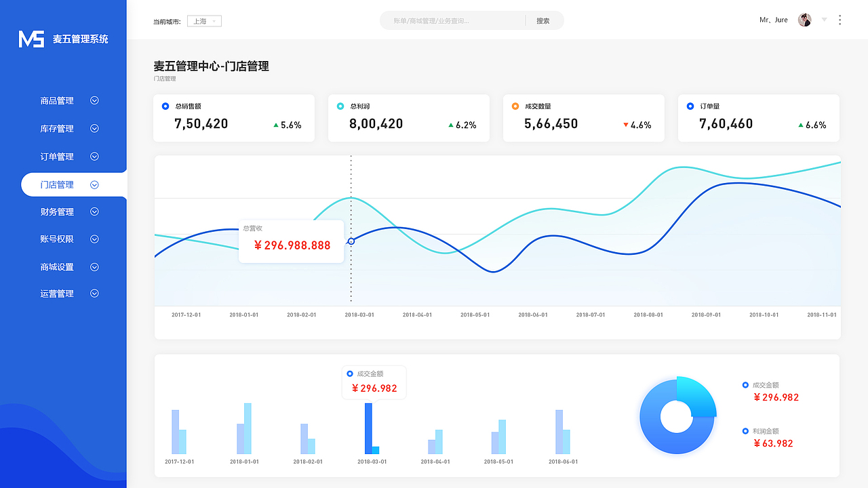
Task: Select the 成交金额 dot in bar tooltip
Action: coord(350,373)
